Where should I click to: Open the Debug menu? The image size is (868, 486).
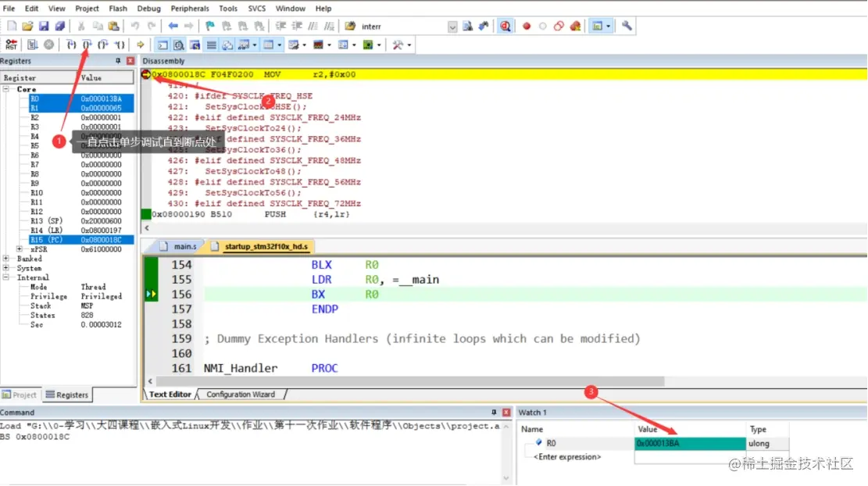(149, 9)
